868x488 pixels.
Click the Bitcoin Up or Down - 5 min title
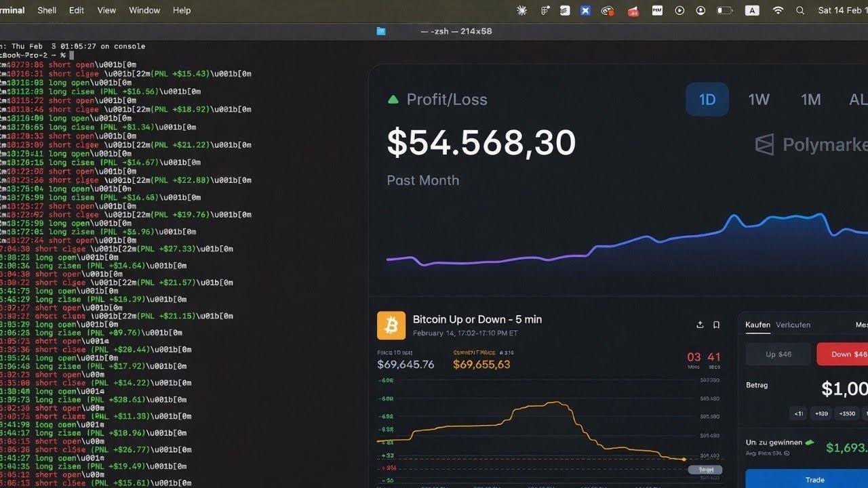[477, 319]
